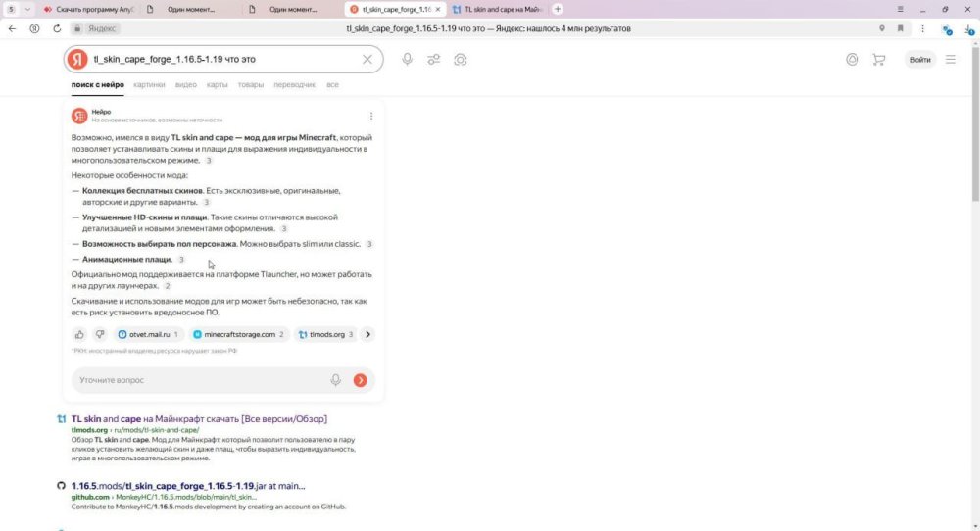The image size is (980, 531).
Task: Click the page vertical scrollbar
Action: point(975,125)
